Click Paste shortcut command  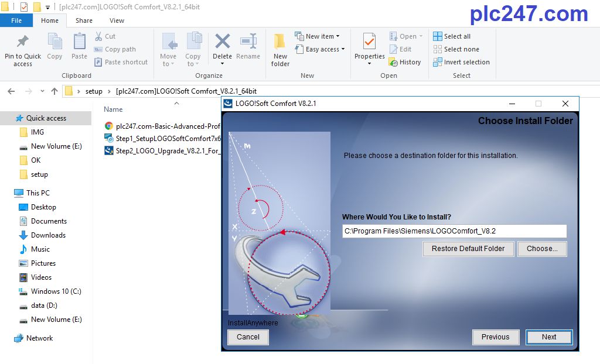121,62
